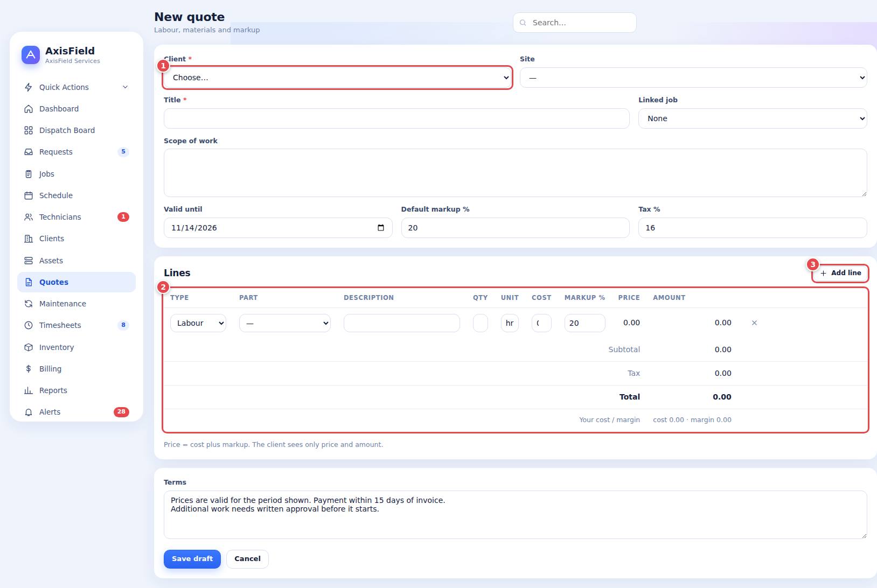Viewport: 877px width, 588px height.
Task: Click the Reports bar chart icon
Action: [29, 390]
